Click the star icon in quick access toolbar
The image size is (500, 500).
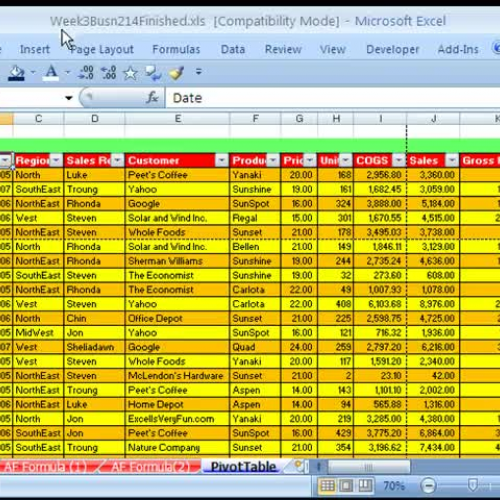130,73
